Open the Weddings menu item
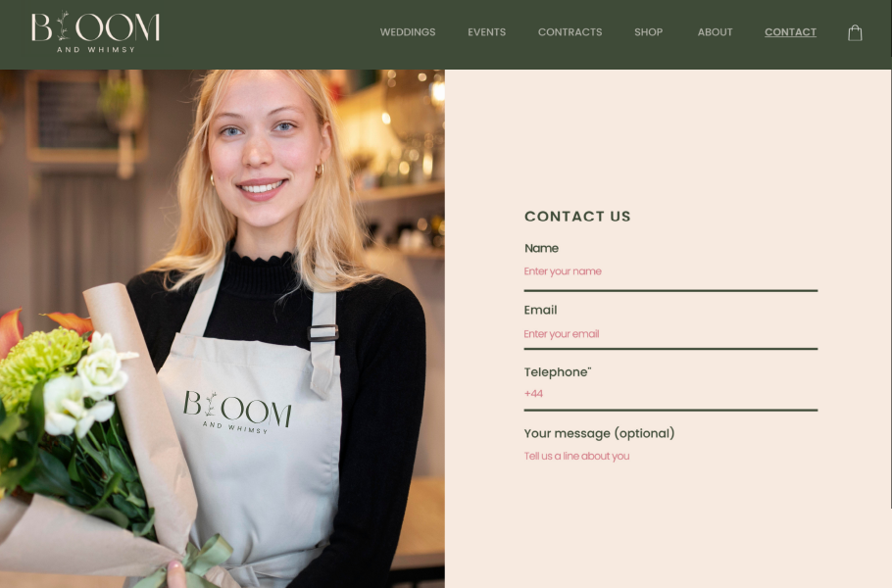 click(x=408, y=32)
